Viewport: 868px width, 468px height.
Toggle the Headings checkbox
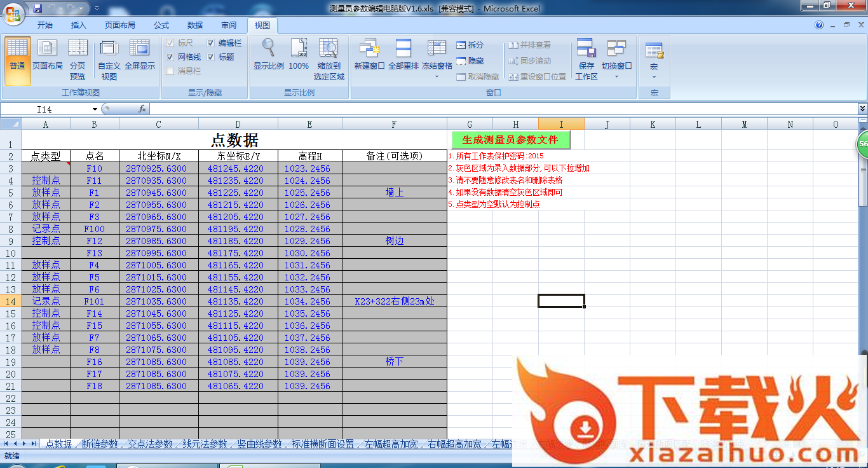pos(211,57)
